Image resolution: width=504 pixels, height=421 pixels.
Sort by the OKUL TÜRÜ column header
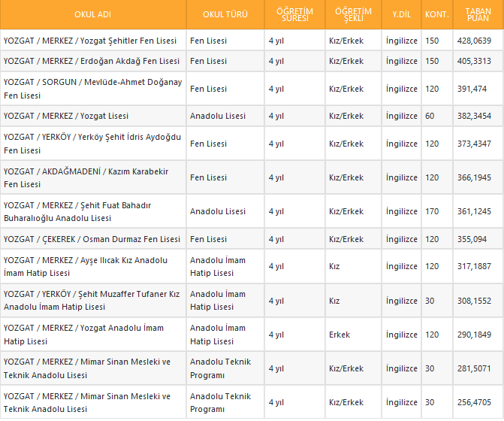point(225,14)
